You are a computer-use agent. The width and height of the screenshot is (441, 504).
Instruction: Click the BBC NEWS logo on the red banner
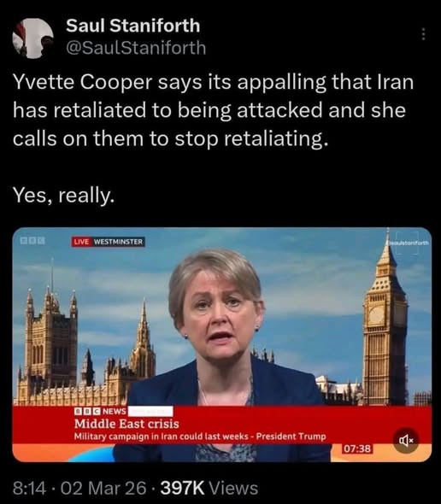(x=100, y=411)
